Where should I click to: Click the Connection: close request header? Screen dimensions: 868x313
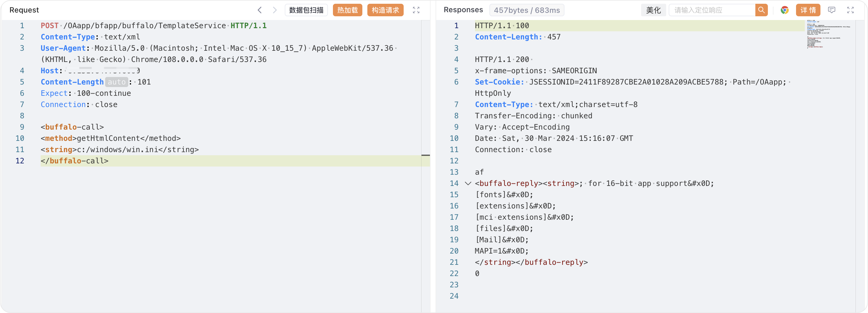pyautogui.click(x=79, y=105)
